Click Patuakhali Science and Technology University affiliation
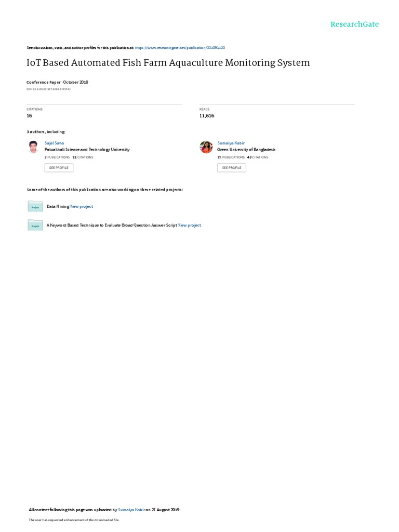399x532 pixels. (x=87, y=150)
